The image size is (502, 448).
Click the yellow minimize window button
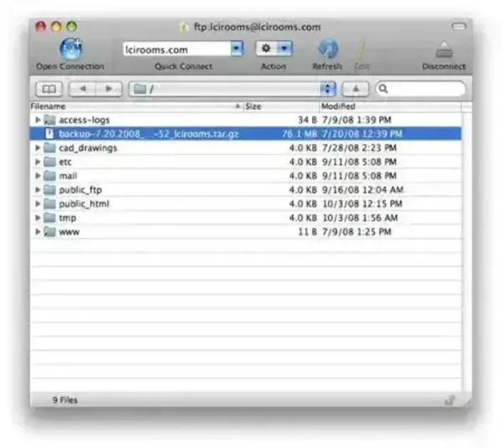pos(56,27)
